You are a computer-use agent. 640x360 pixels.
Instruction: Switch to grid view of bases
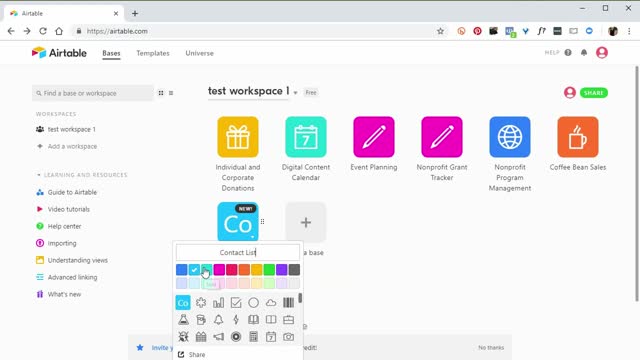click(161, 93)
